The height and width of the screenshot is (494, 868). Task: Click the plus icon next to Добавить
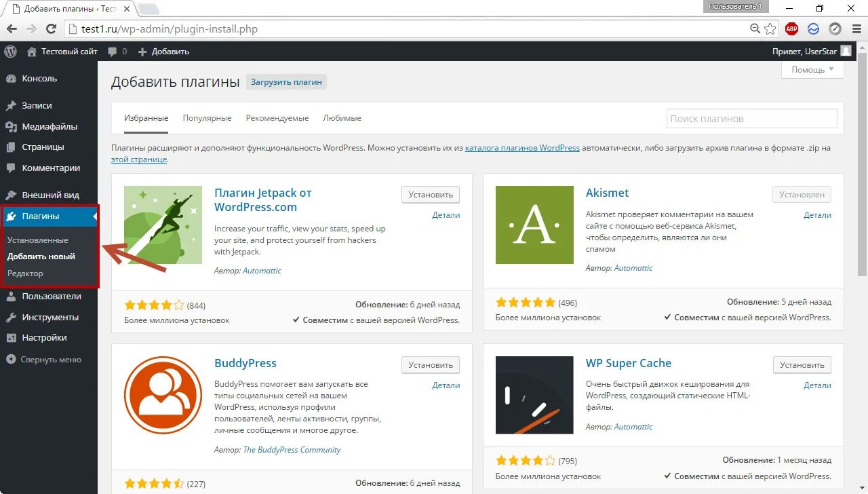(x=142, y=52)
